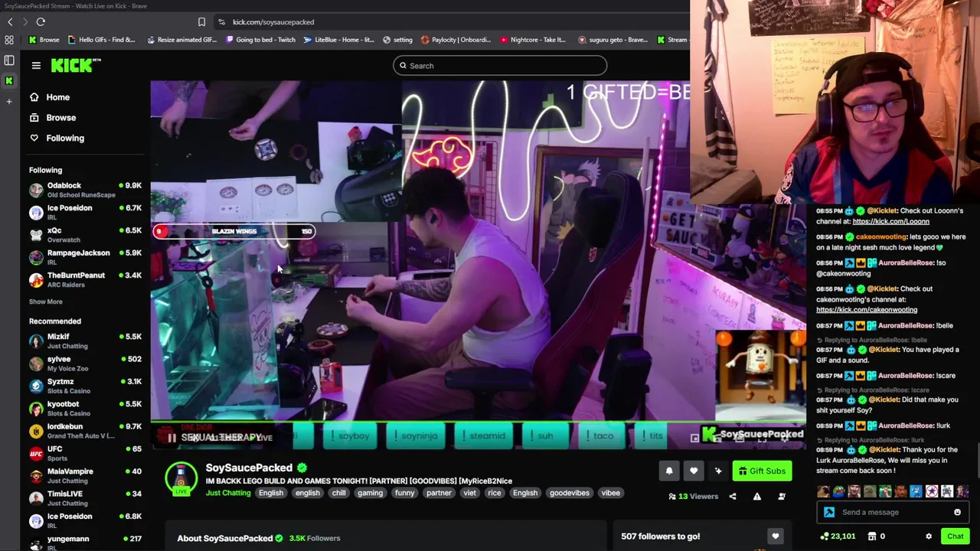The width and height of the screenshot is (980, 551).
Task: Open Going to bed - Twitch bookmark
Action: point(260,40)
